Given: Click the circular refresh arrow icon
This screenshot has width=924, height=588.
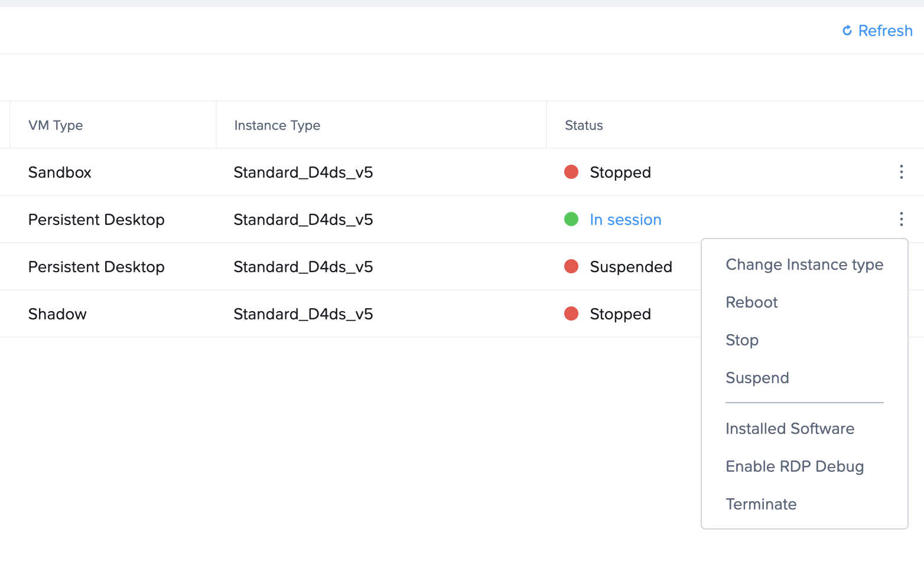Looking at the screenshot, I should click(847, 31).
